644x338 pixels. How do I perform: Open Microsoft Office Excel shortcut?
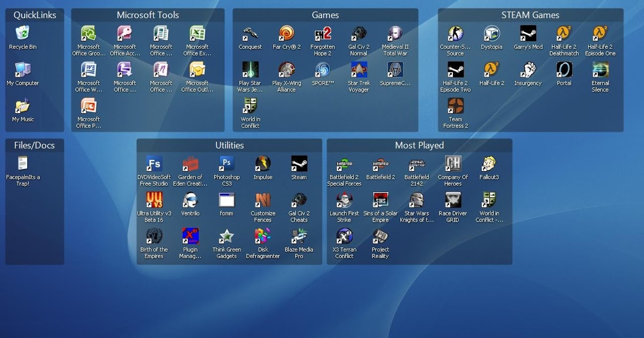(197, 33)
